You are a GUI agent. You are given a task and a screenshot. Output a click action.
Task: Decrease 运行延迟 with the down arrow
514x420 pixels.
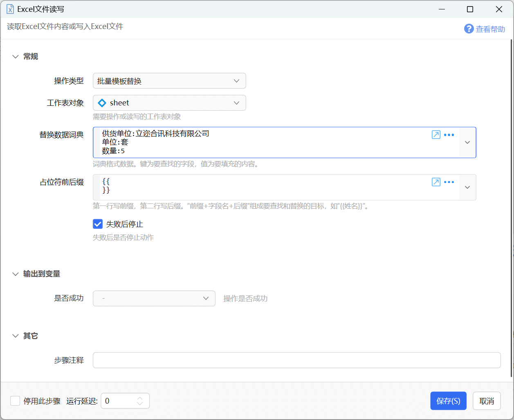[140, 404]
